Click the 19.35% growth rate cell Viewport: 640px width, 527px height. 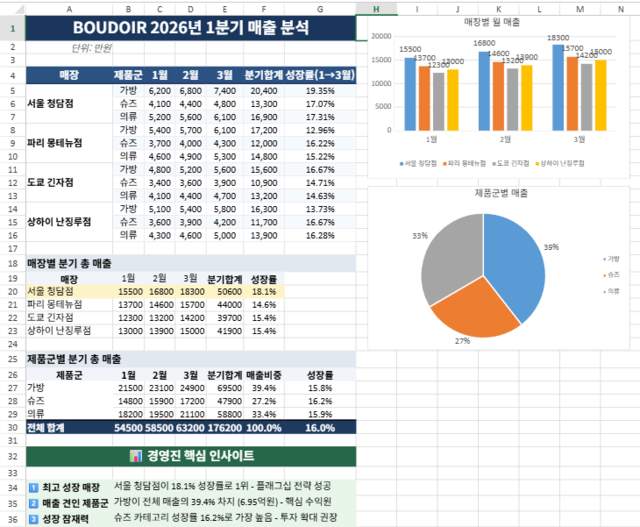coord(320,91)
